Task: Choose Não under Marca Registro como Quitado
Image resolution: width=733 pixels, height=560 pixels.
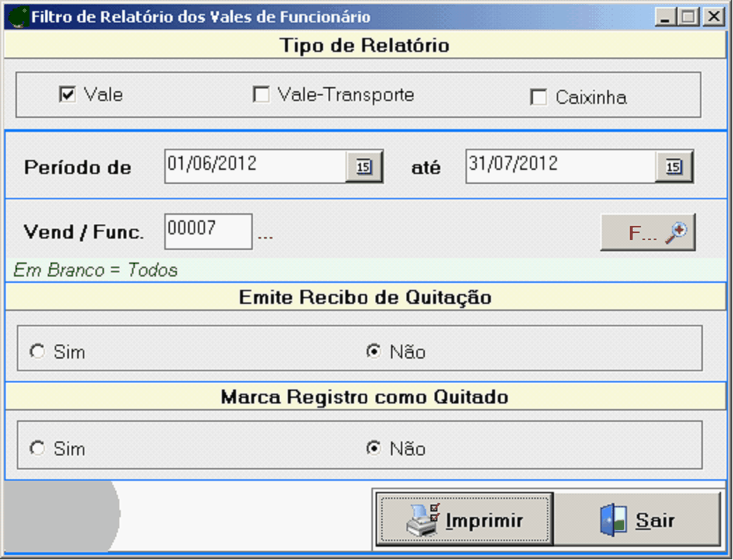Action: coord(374,448)
